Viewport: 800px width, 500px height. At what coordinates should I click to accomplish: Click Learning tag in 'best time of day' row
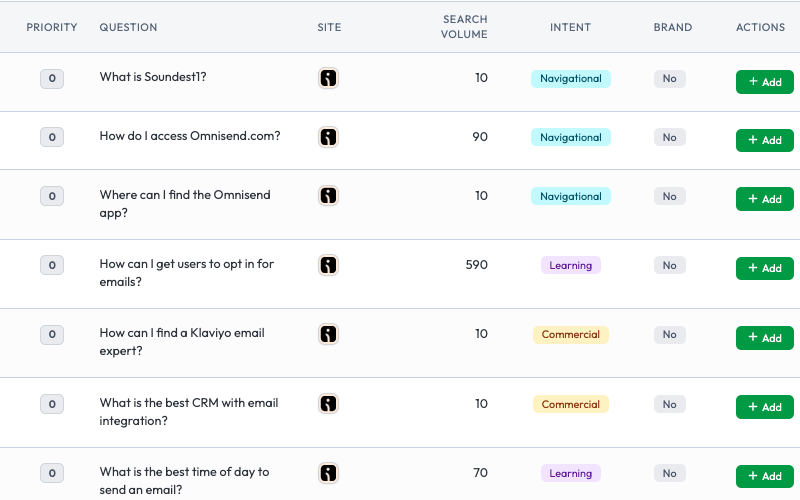(571, 473)
